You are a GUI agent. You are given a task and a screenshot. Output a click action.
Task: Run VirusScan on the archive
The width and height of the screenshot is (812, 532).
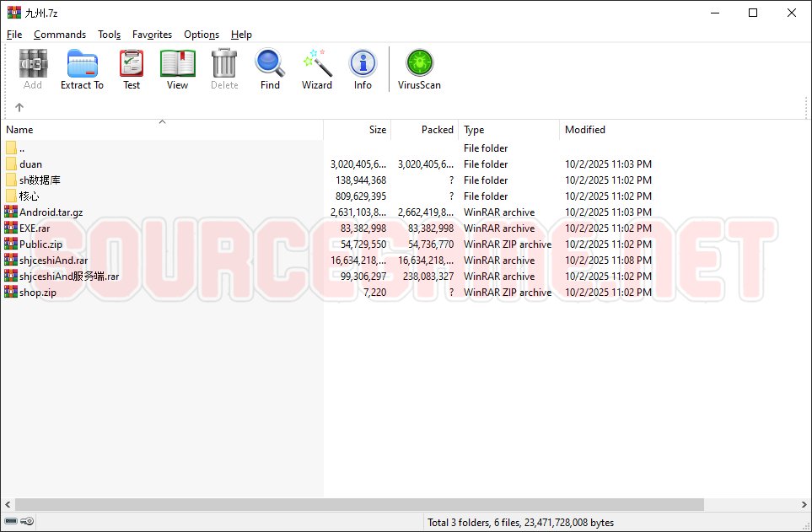[419, 69]
